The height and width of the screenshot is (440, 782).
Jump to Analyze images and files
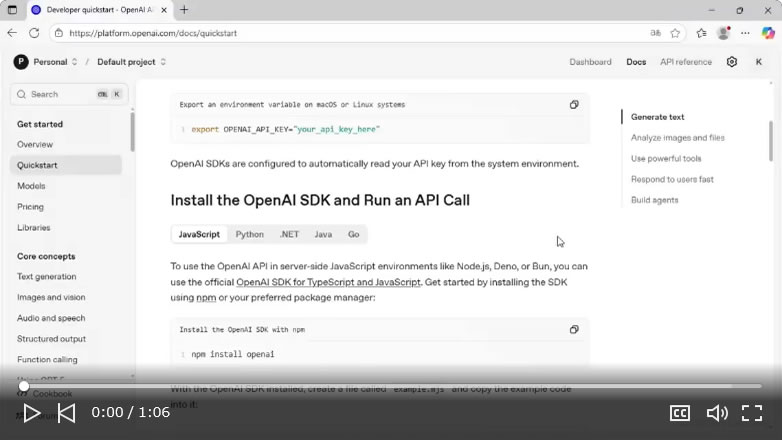[x=677, y=138]
